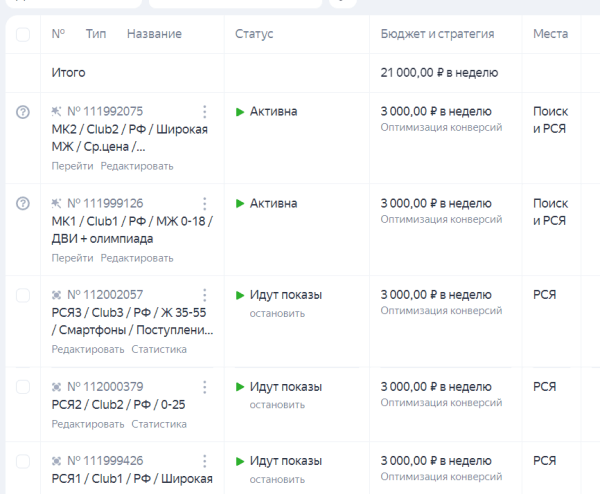Viewport: 600px width, 494px height.
Task: Click Перейти link under campaign 111999126
Action: click(x=72, y=258)
